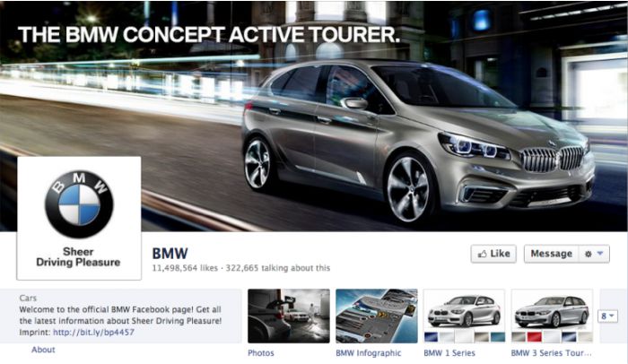Open the gear settings icon beside Message
This screenshot has height=364, width=628.
588,254
